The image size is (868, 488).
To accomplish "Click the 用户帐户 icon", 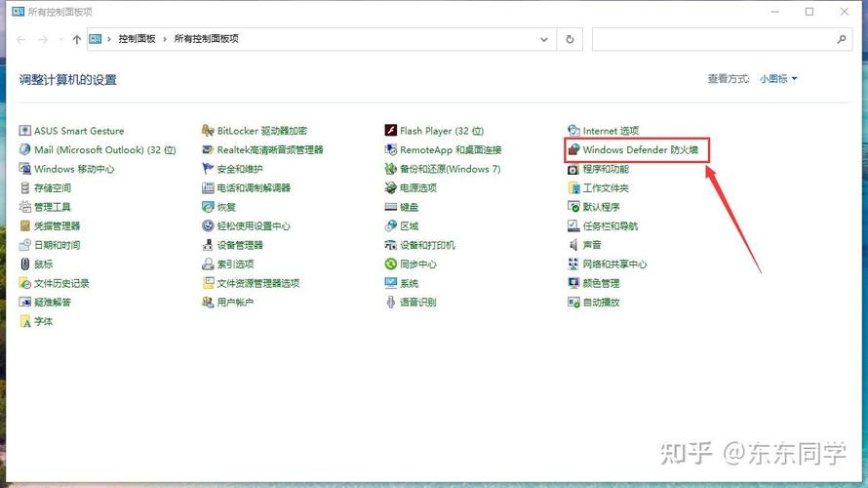I will click(x=208, y=303).
